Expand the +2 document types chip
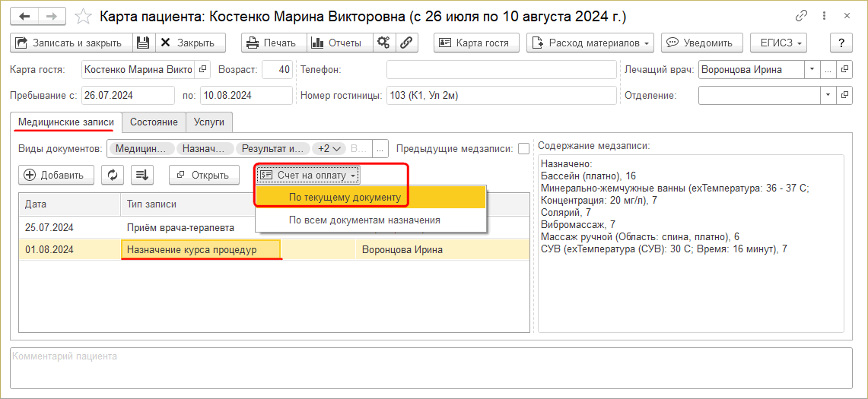This screenshot has width=868, height=399. pyautogui.click(x=331, y=148)
